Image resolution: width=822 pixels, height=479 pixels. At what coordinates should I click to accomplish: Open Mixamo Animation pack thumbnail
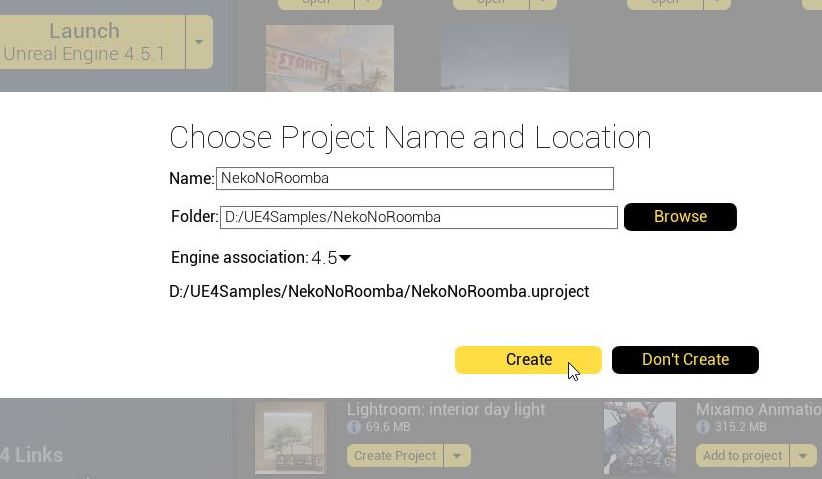(x=640, y=438)
